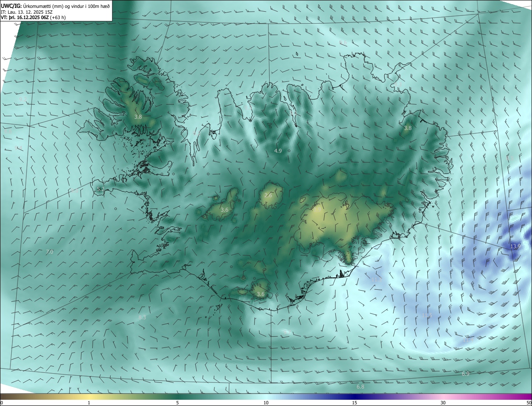Viewport: 532px width, 406px height.
Task: Click the 8.3 value label southwest of Iceland
Action: pyautogui.click(x=142, y=318)
